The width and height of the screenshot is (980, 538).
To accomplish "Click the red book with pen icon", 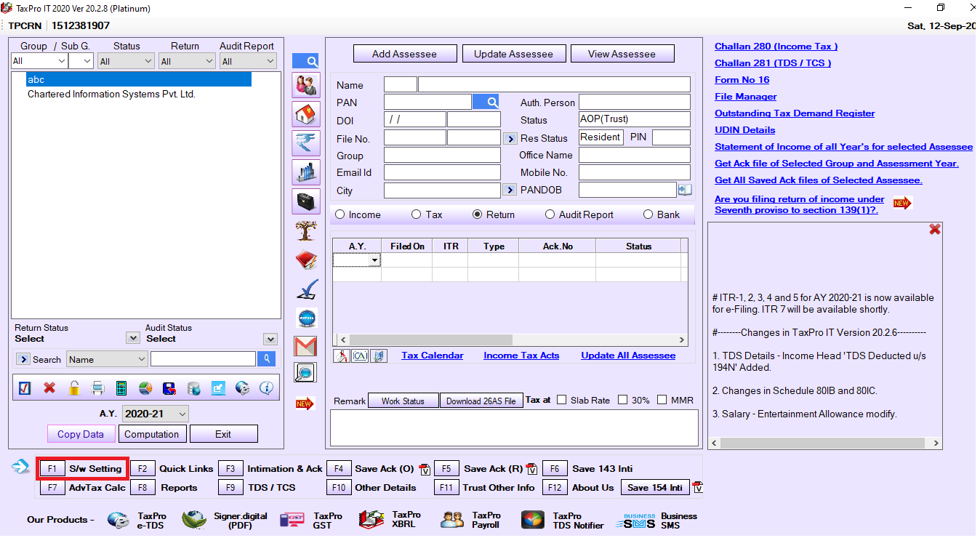I will pos(306,260).
